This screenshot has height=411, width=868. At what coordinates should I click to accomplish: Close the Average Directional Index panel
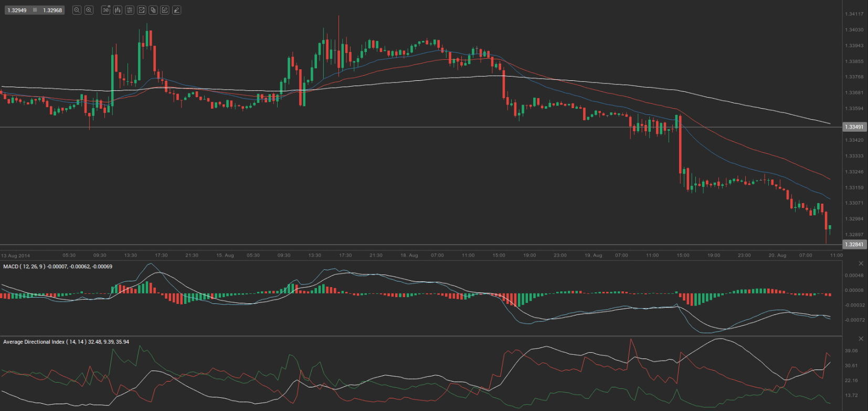click(861, 339)
